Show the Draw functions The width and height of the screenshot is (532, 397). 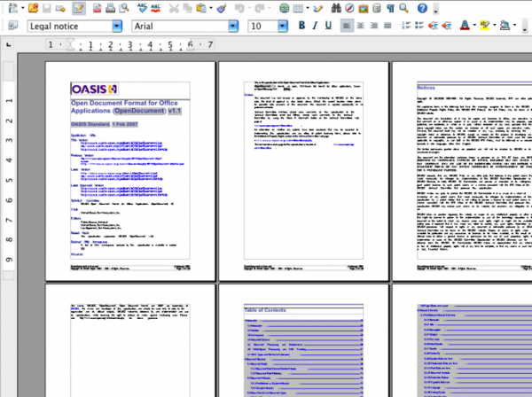[318, 8]
